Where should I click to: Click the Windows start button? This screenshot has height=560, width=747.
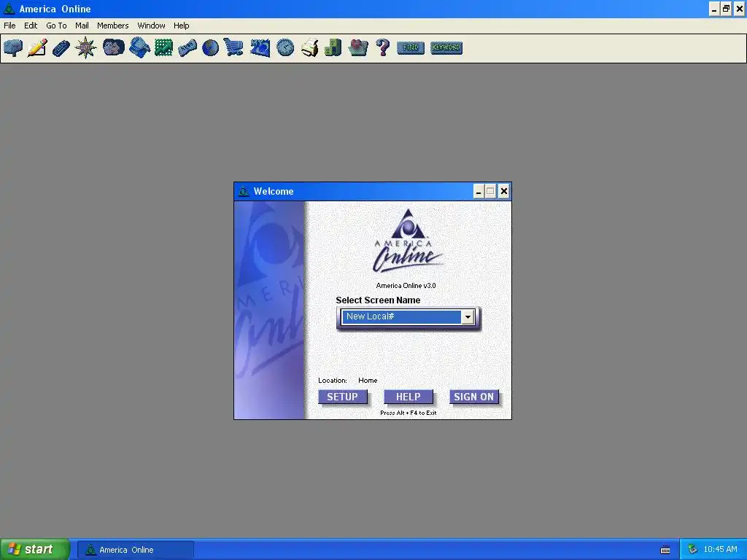[x=35, y=550]
